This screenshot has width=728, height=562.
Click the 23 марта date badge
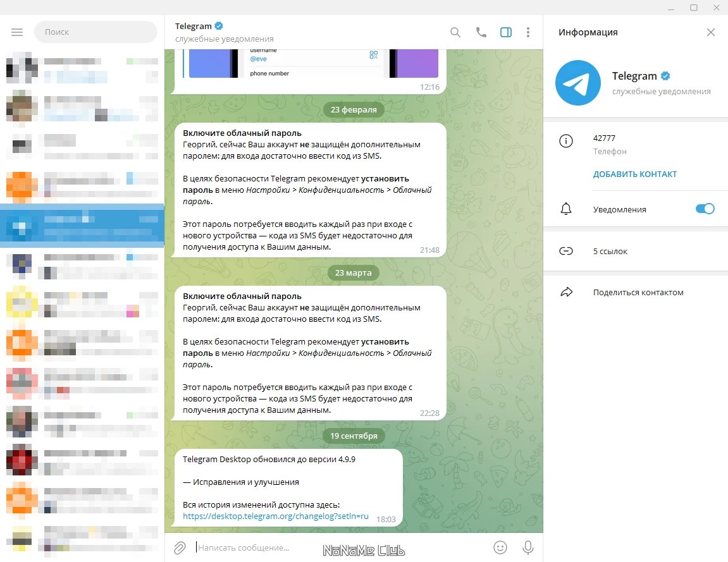pyautogui.click(x=354, y=272)
